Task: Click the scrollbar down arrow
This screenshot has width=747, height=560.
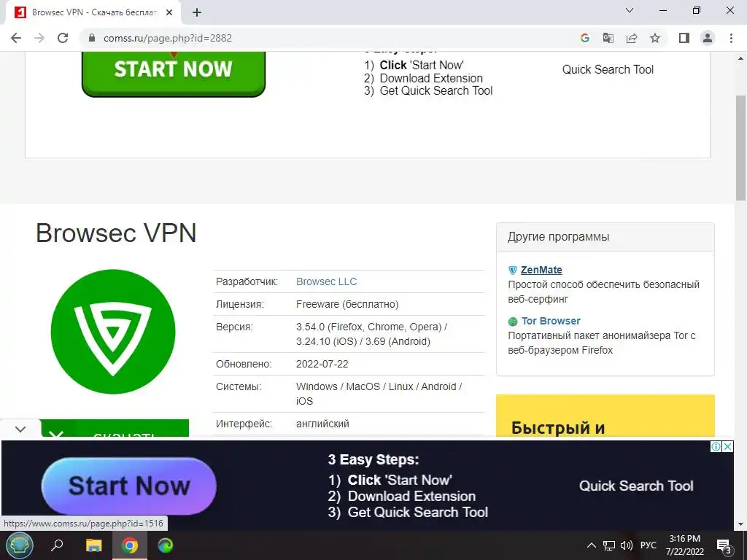Action: coord(741,524)
